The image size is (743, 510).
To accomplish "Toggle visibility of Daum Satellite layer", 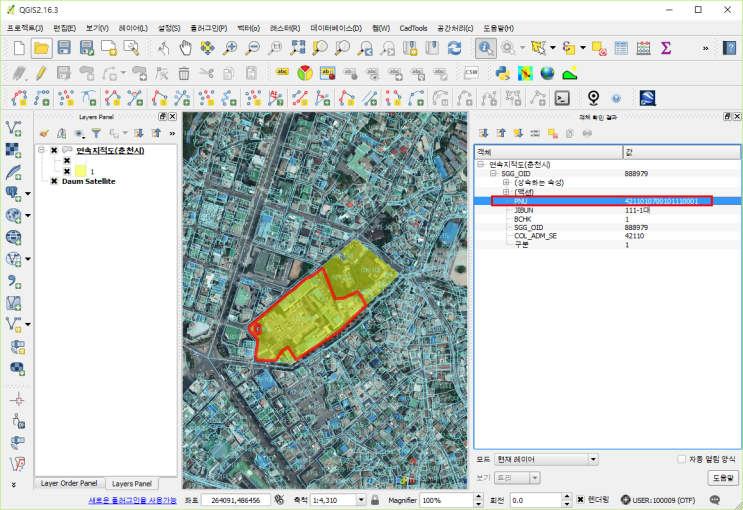I will (x=54, y=182).
